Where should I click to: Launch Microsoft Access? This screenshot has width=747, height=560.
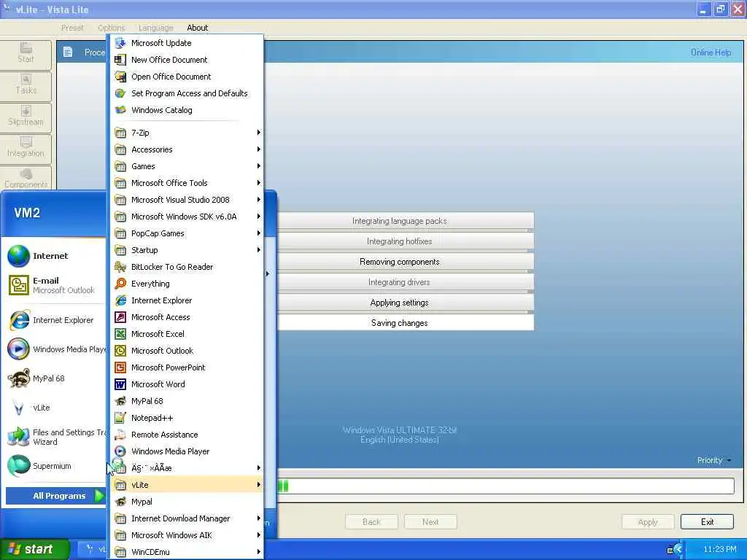click(x=186, y=317)
